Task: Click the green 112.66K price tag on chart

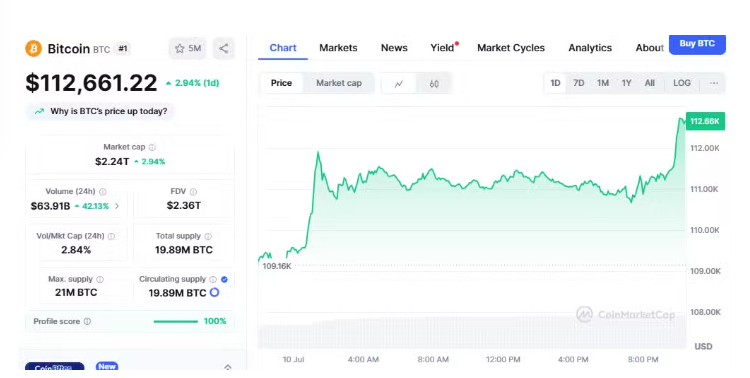Action: 705,121
